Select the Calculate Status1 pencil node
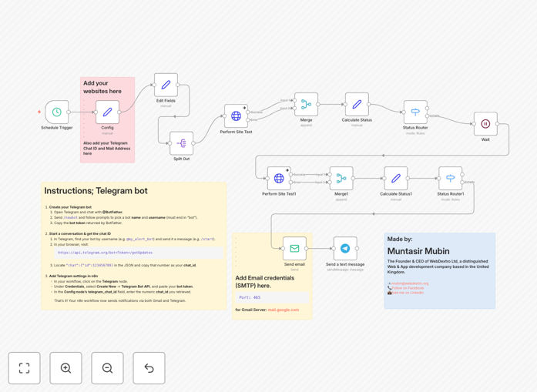 (396, 178)
